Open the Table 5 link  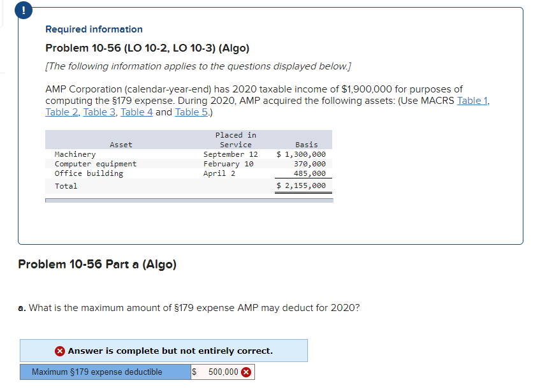(191, 112)
